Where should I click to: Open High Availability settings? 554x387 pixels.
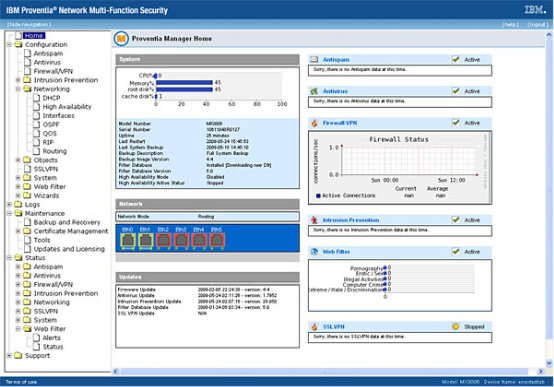coord(67,107)
